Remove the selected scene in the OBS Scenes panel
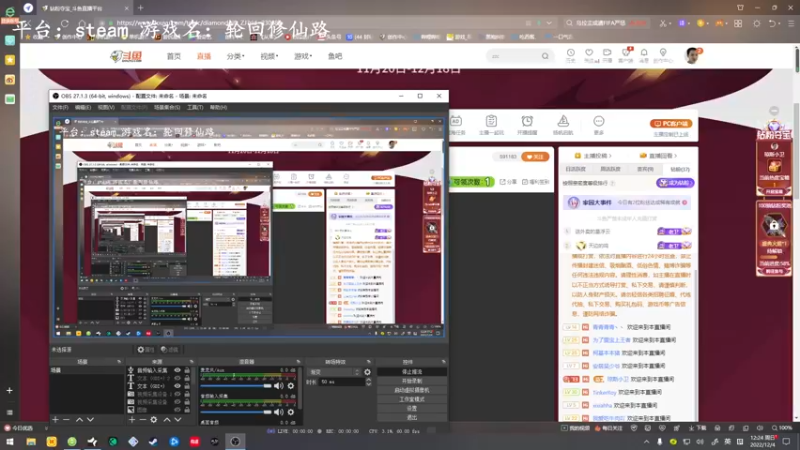 (66, 419)
